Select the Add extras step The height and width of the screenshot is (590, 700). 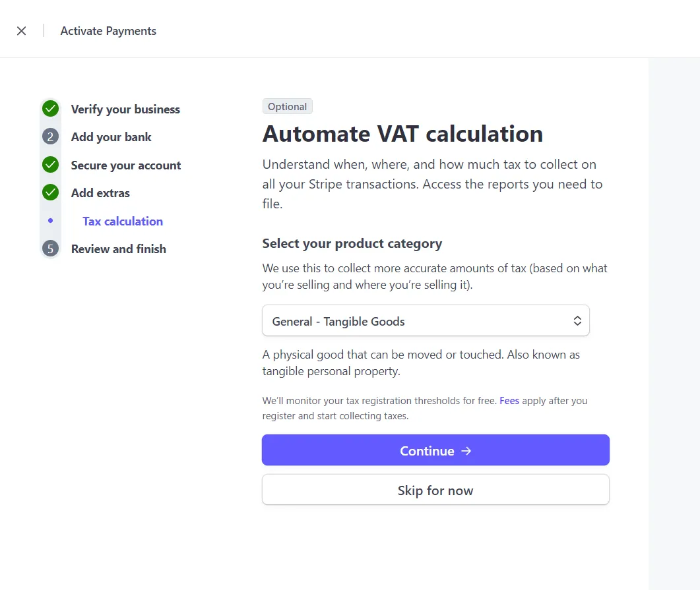pyautogui.click(x=100, y=193)
